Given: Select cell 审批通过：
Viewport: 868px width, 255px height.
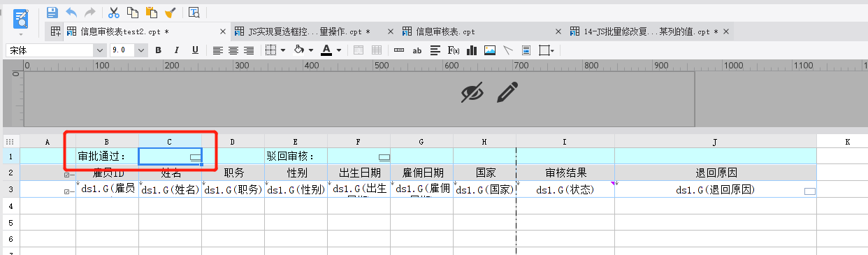Looking at the screenshot, I should pyautogui.click(x=108, y=156).
